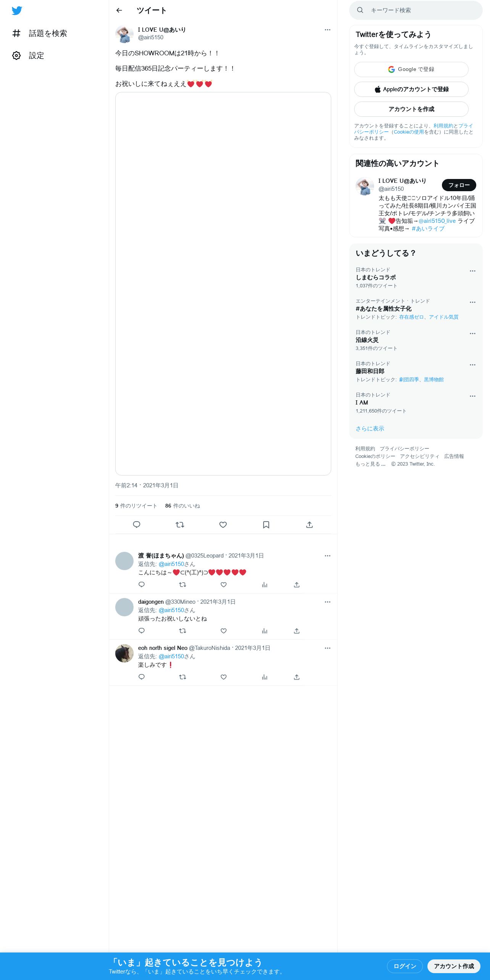The image size is (490, 980).
Task: Like the reply from eoh north sigel Neo
Action: (224, 677)
